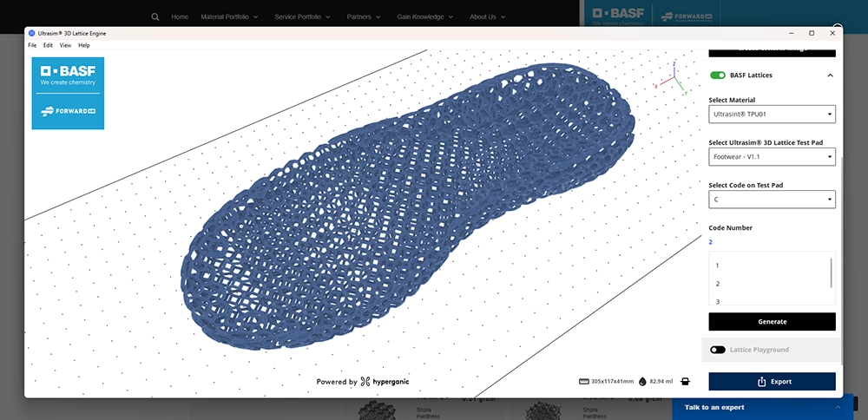Click the Export button
Screen dimensions: 868x420
[x=772, y=381]
